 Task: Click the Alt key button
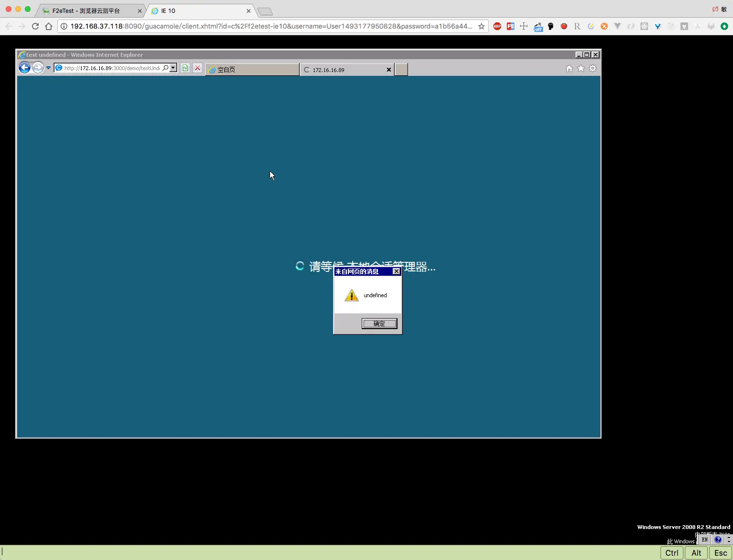pyautogui.click(x=696, y=553)
